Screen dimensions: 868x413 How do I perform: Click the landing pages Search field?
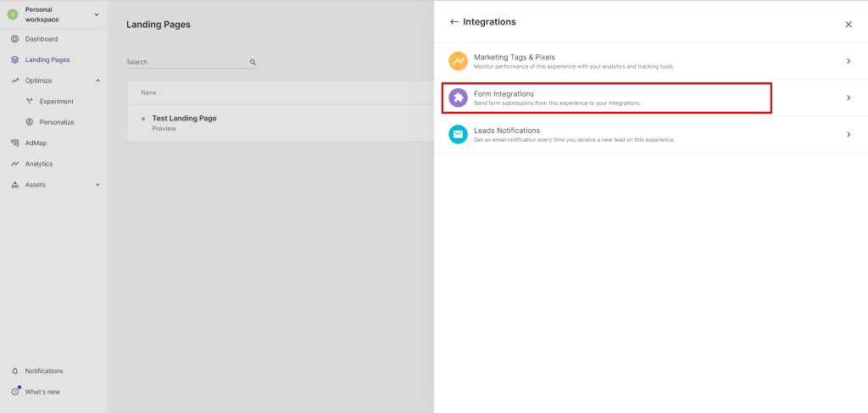pos(186,63)
